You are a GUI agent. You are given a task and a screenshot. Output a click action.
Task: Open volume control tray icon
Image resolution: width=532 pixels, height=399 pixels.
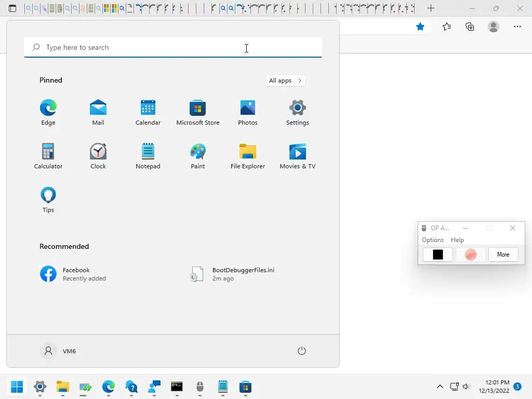point(467,387)
